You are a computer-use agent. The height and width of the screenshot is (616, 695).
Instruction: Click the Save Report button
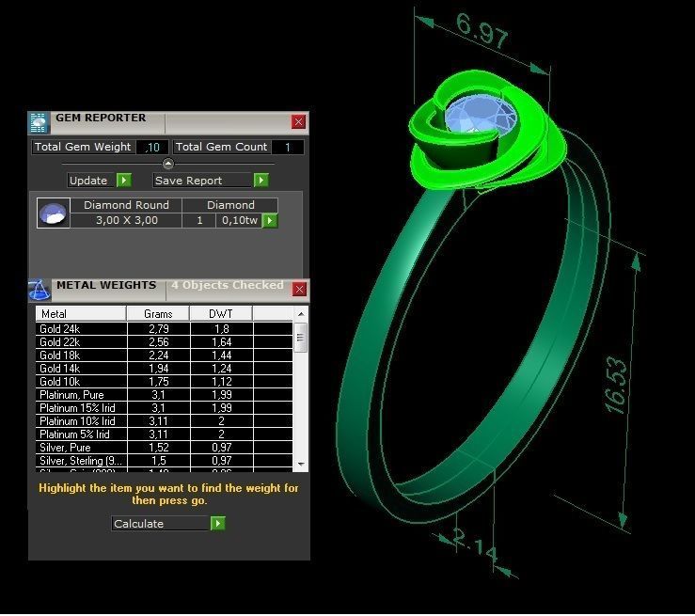(x=203, y=181)
